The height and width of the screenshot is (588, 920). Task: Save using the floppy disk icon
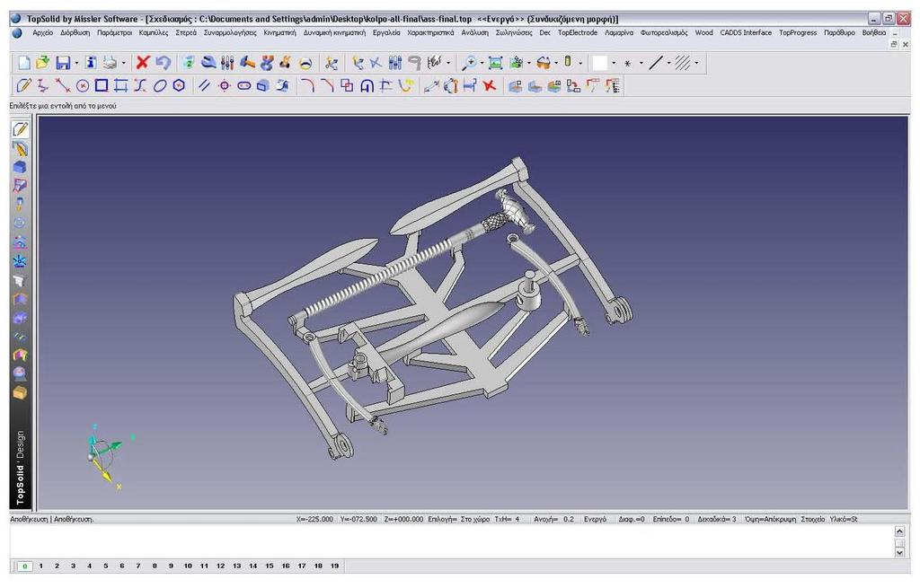(x=63, y=62)
